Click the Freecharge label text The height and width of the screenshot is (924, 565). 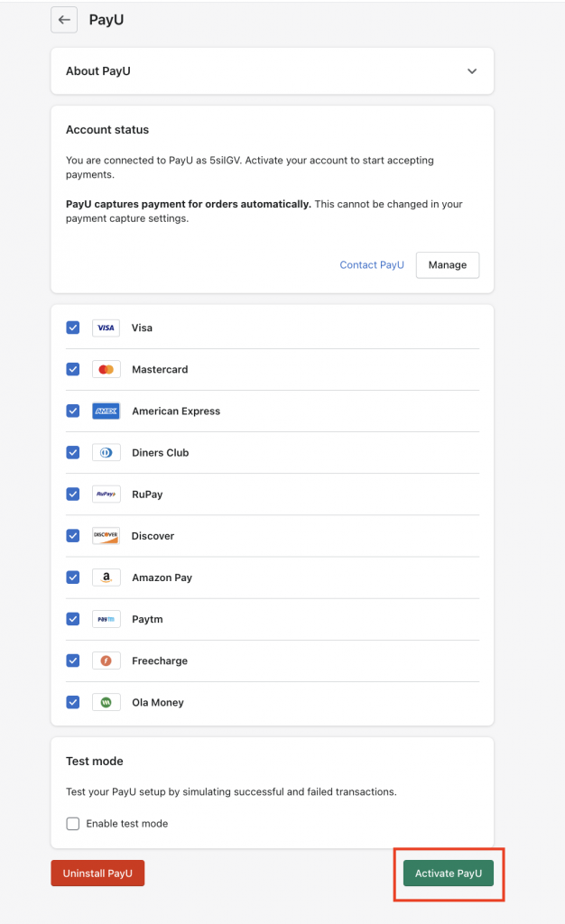click(x=160, y=661)
